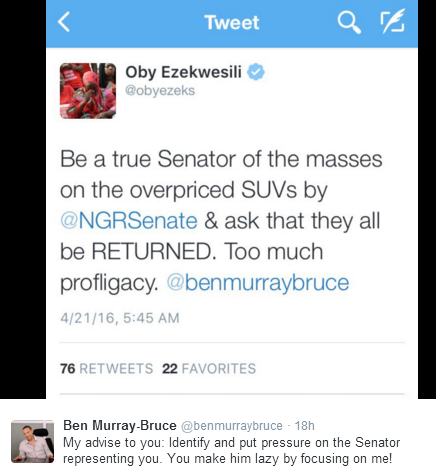Open the @benmurraybruce handle in reply

pos(232,426)
